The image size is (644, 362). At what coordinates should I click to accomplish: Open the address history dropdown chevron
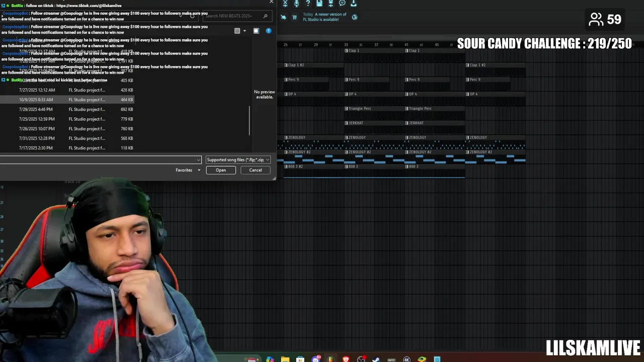point(181,16)
